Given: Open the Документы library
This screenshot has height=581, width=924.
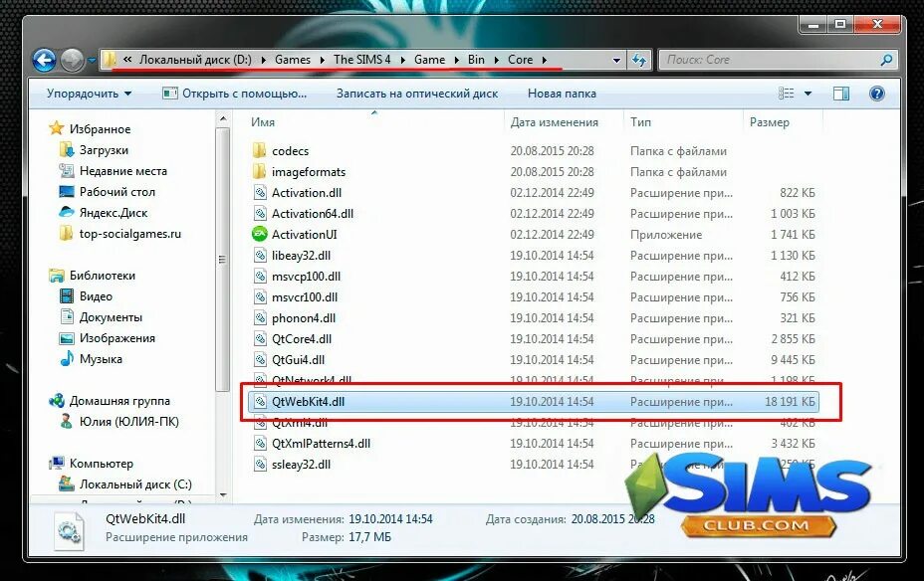Looking at the screenshot, I should click(x=111, y=317).
